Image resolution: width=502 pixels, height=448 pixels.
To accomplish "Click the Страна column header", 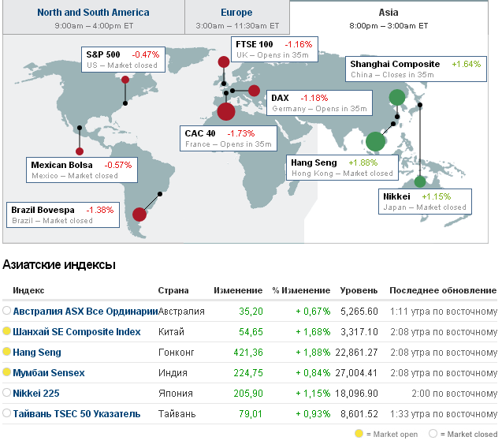I will [173, 290].
